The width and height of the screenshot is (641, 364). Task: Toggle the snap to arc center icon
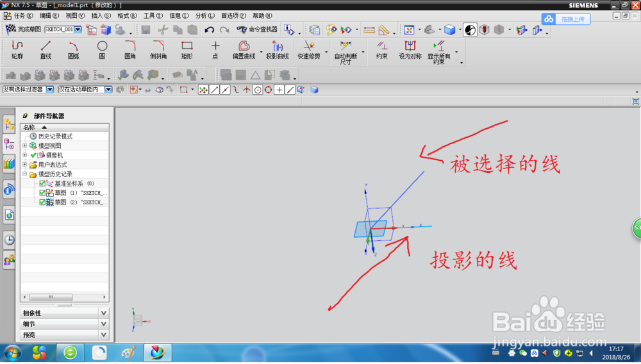(x=258, y=90)
